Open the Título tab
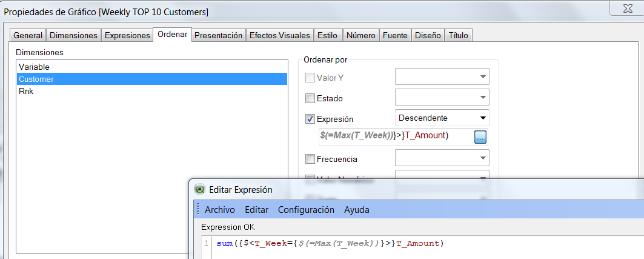Screen dimensions: 644x259 pyautogui.click(x=459, y=35)
